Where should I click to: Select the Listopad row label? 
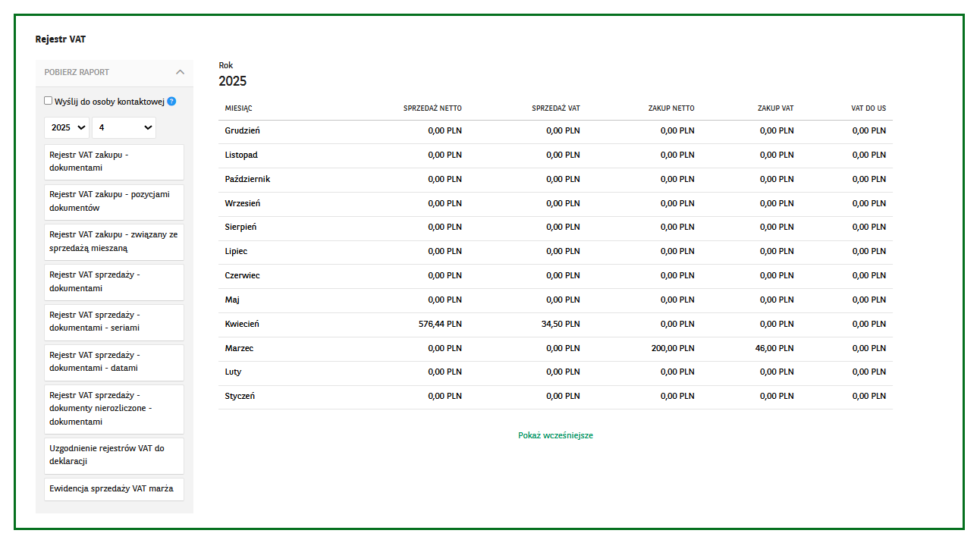241,155
